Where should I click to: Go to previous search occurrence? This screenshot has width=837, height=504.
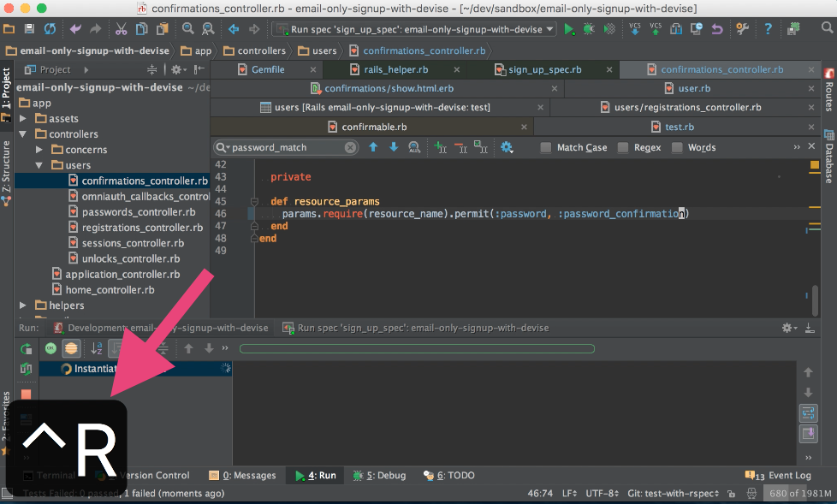coord(373,147)
